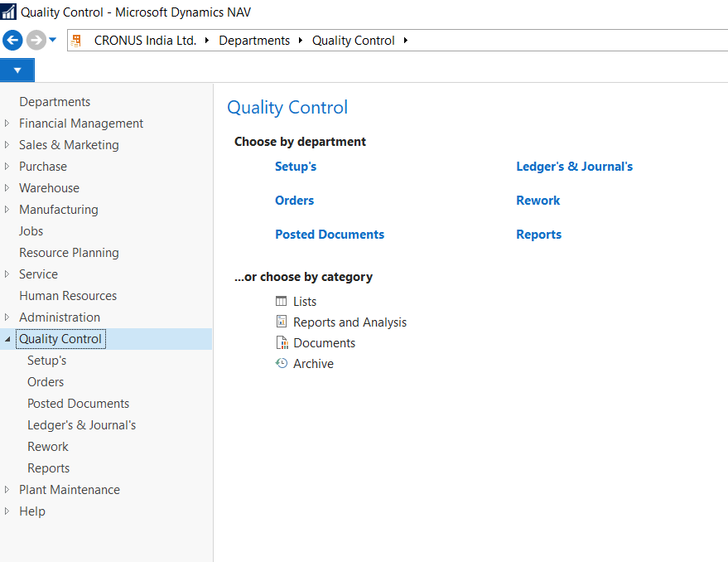The width and height of the screenshot is (728, 562).
Task: Choose the Archive category label
Action: click(313, 364)
